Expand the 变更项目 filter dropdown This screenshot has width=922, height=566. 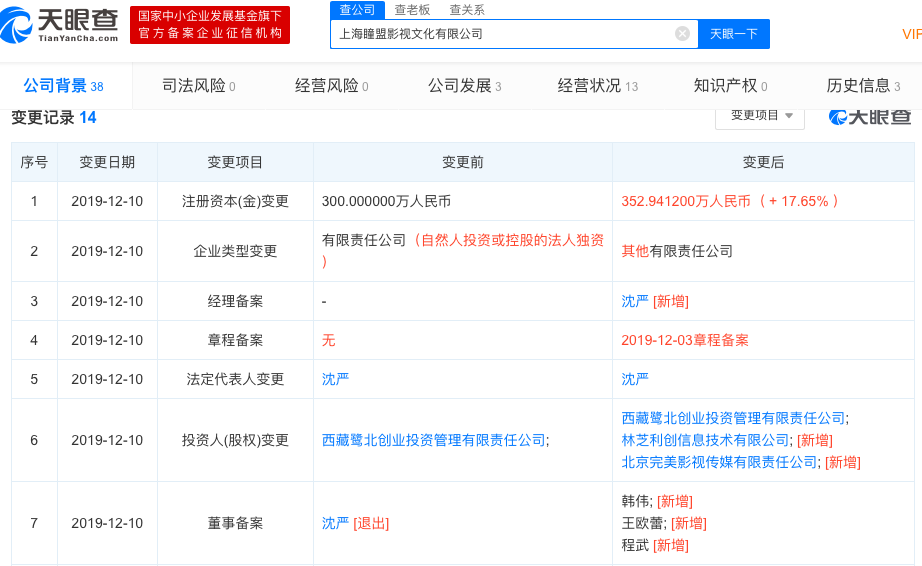click(x=760, y=116)
